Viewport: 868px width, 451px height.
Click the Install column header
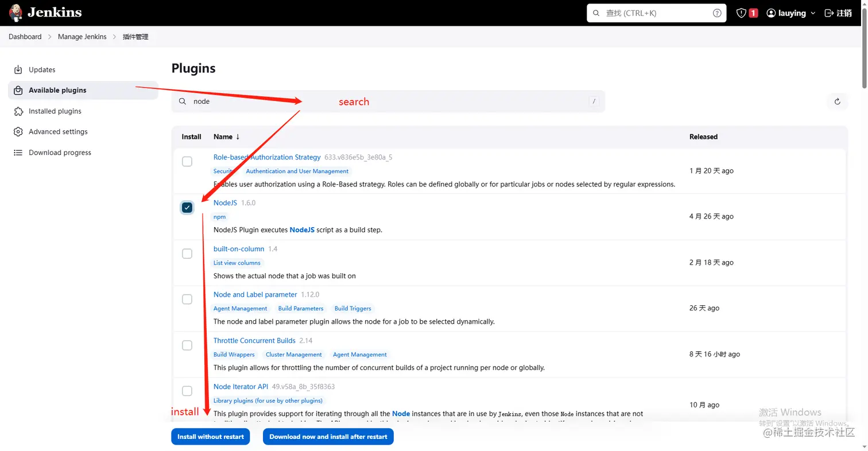[192, 137]
